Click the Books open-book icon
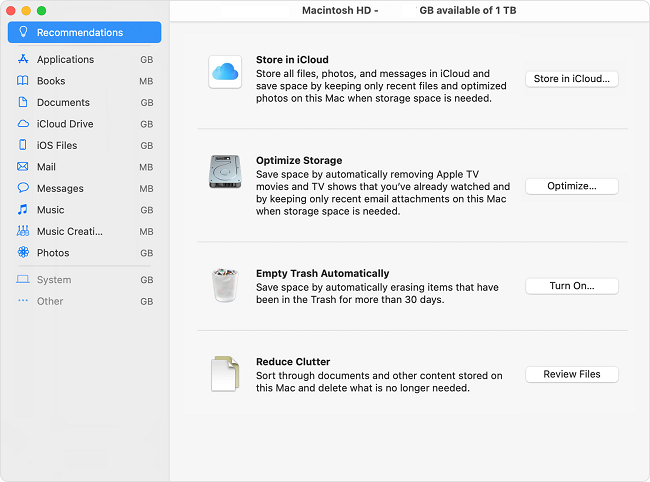Screen dimensions: 650x482 click(x=22, y=80)
